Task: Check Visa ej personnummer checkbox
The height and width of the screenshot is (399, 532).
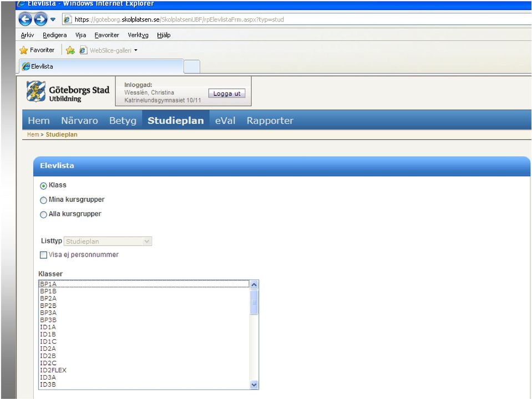Action: [43, 255]
